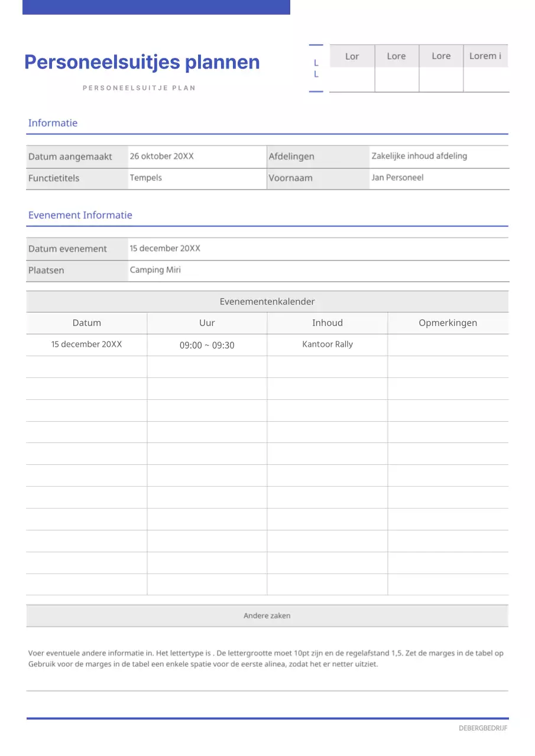Select the 'Informatie' section heading
535x756 pixels.
pos(53,123)
